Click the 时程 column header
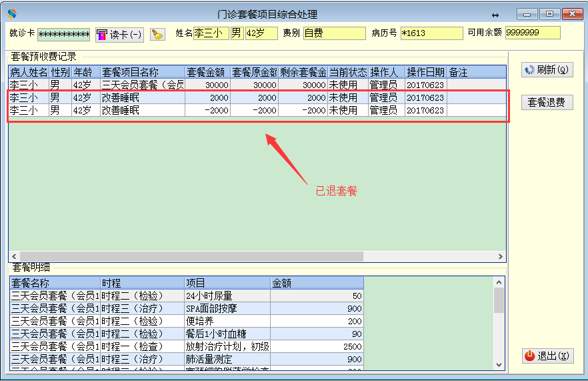Image resolution: width=588 pixels, height=381 pixels. coord(143,283)
